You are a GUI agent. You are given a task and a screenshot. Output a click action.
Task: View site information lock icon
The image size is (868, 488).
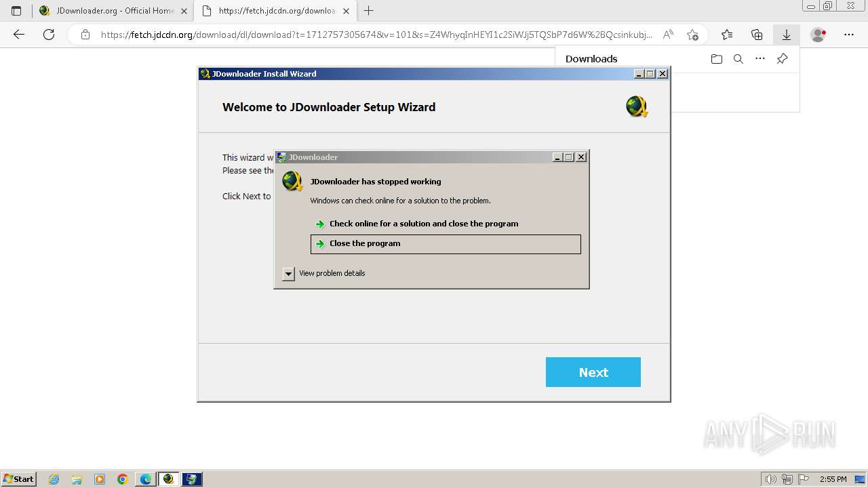85,35
